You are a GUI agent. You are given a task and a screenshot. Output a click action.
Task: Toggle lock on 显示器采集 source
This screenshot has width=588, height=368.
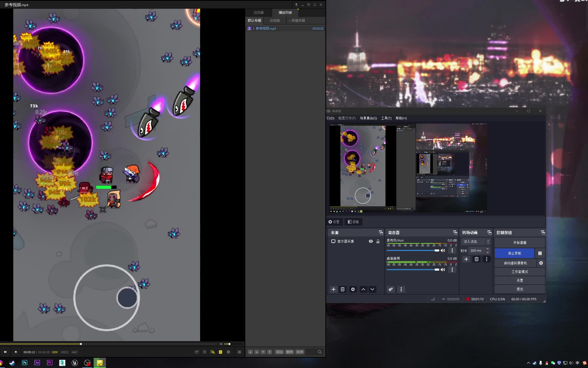tap(378, 241)
